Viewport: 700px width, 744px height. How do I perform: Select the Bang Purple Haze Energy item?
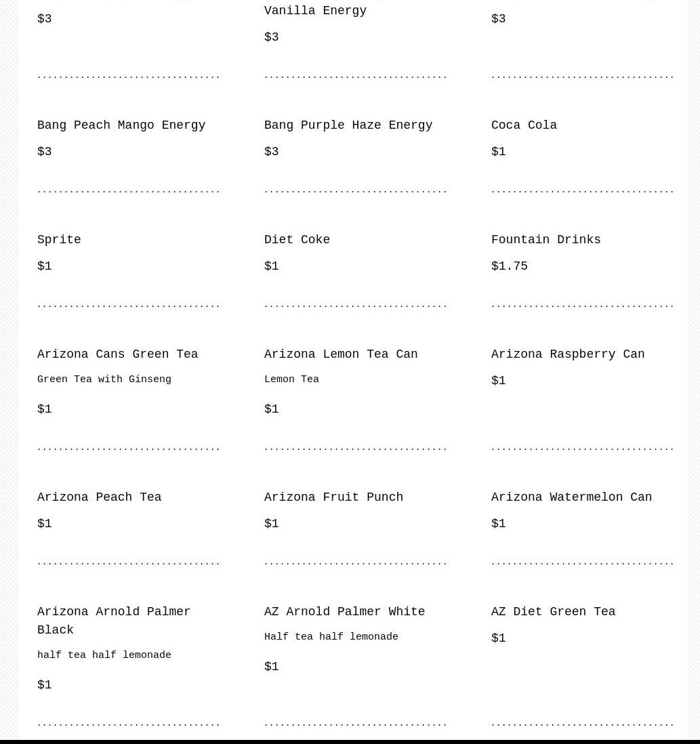tap(348, 125)
